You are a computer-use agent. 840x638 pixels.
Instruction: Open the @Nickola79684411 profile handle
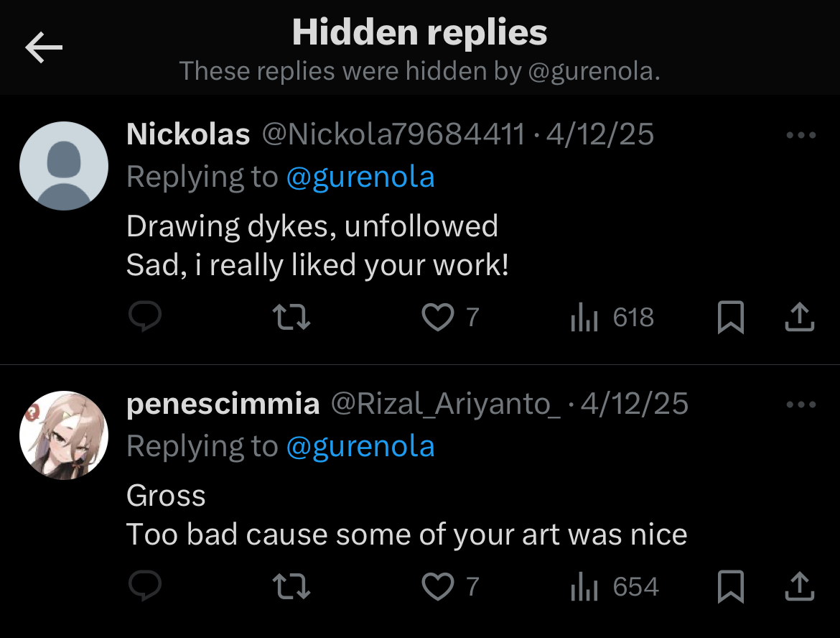(x=393, y=134)
